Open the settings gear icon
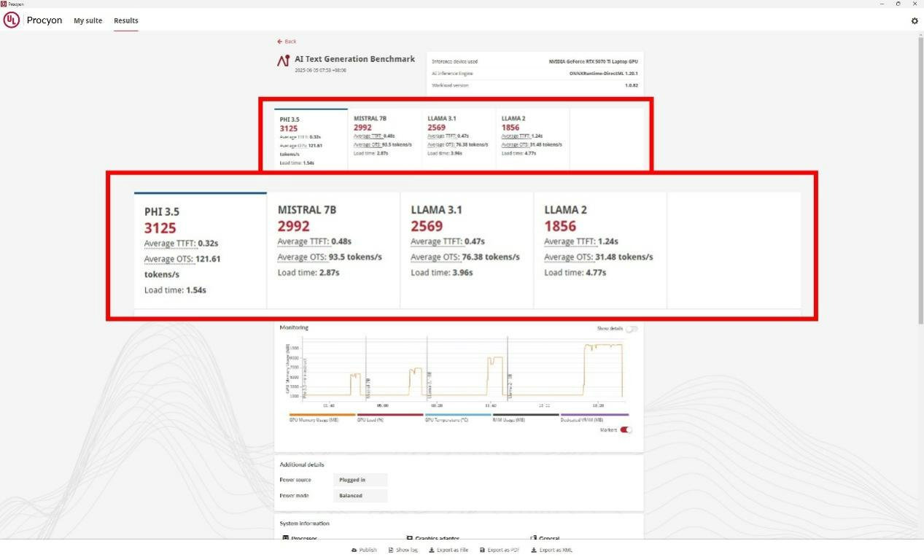 [915, 21]
